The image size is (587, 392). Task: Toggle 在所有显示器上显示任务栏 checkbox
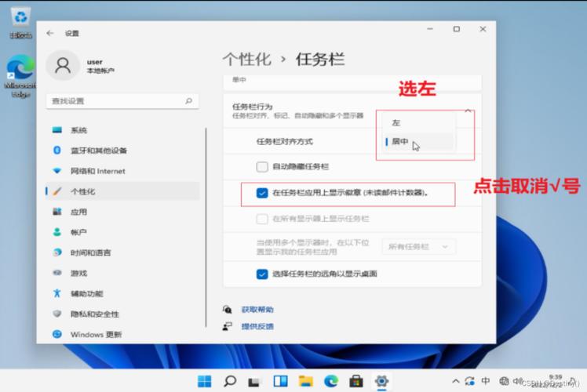click(262, 219)
